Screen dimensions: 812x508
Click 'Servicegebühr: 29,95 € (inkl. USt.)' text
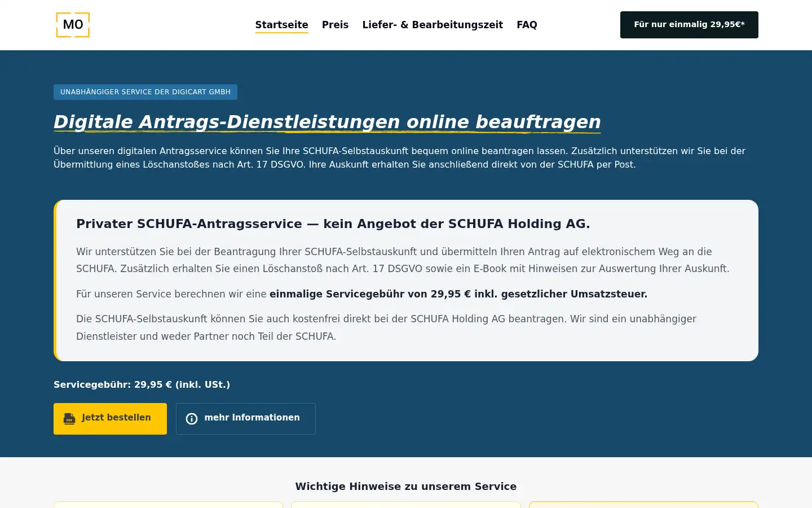pos(142,384)
